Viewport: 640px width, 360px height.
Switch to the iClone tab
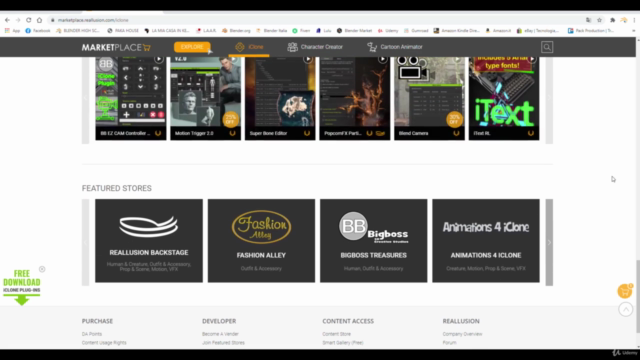[x=249, y=47]
